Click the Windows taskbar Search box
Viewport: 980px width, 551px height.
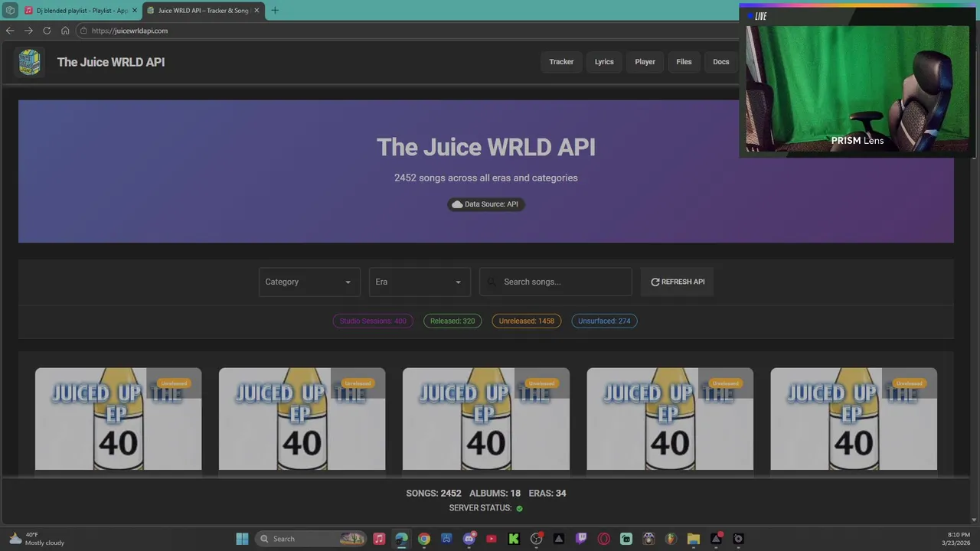click(310, 539)
